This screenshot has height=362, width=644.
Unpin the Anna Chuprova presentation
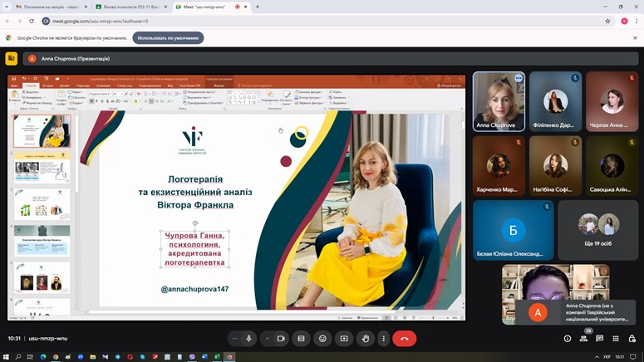tap(12, 59)
